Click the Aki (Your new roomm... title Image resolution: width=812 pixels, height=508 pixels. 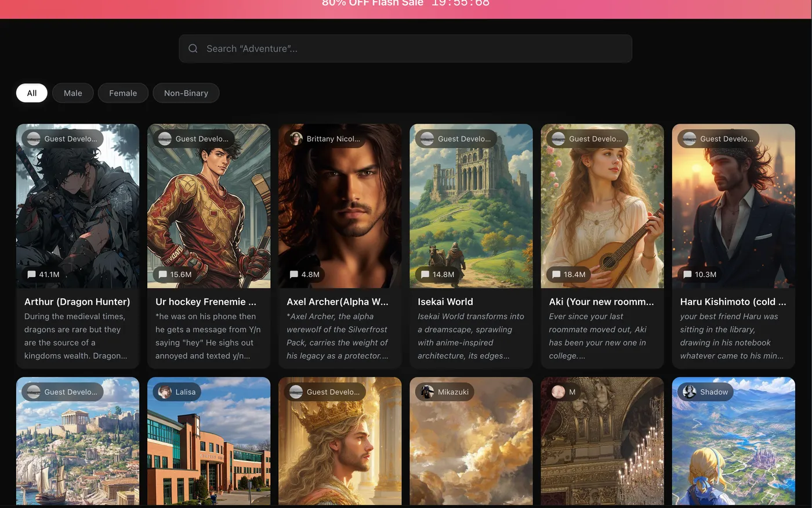(x=601, y=302)
